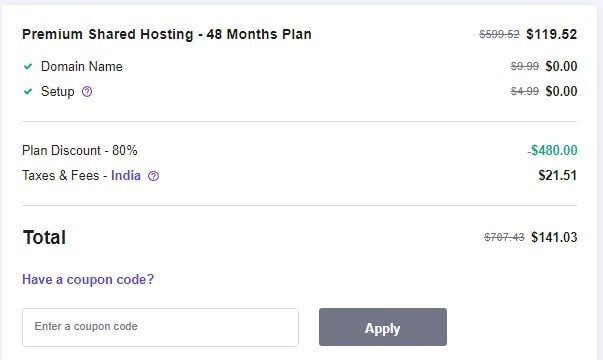Click the $21.51 taxes amount
Screen dimensions: 603x360
558,176
